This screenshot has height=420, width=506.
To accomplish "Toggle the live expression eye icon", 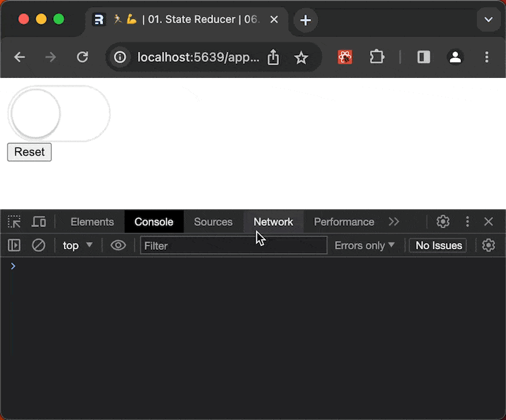I will pos(118,245).
